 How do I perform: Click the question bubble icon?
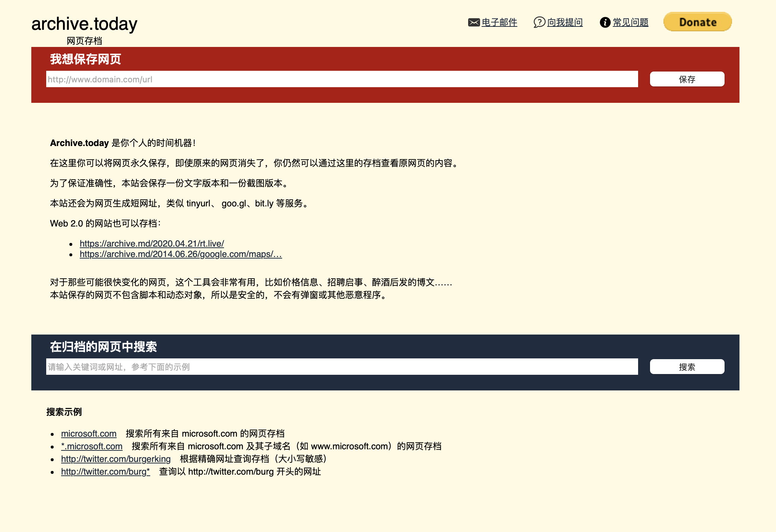coord(539,22)
